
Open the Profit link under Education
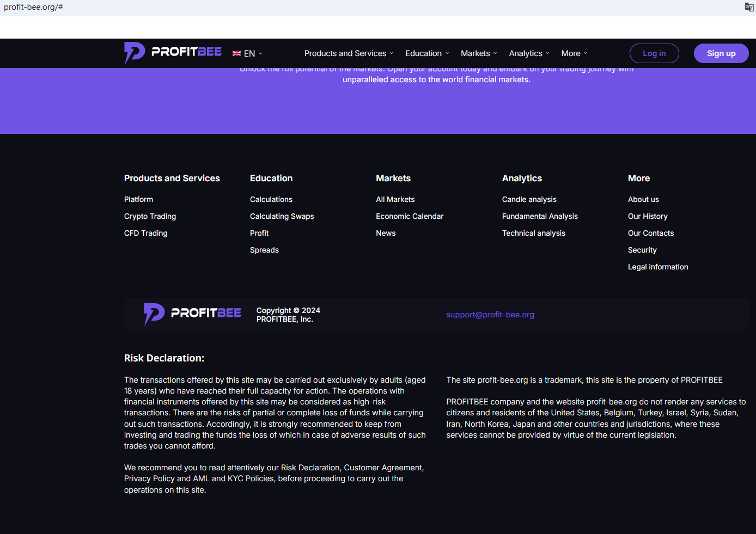tap(259, 233)
